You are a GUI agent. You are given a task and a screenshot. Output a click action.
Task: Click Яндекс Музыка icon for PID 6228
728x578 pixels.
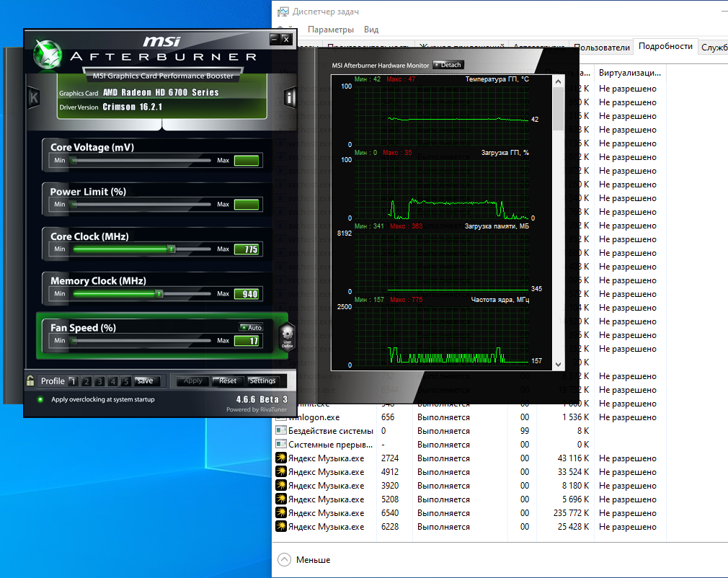[x=281, y=526]
